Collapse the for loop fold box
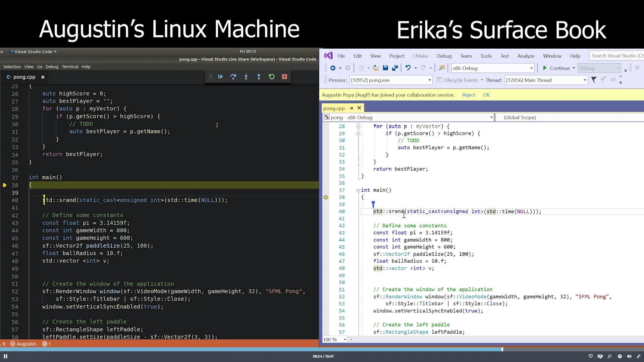The image size is (644, 362). tap(358, 127)
